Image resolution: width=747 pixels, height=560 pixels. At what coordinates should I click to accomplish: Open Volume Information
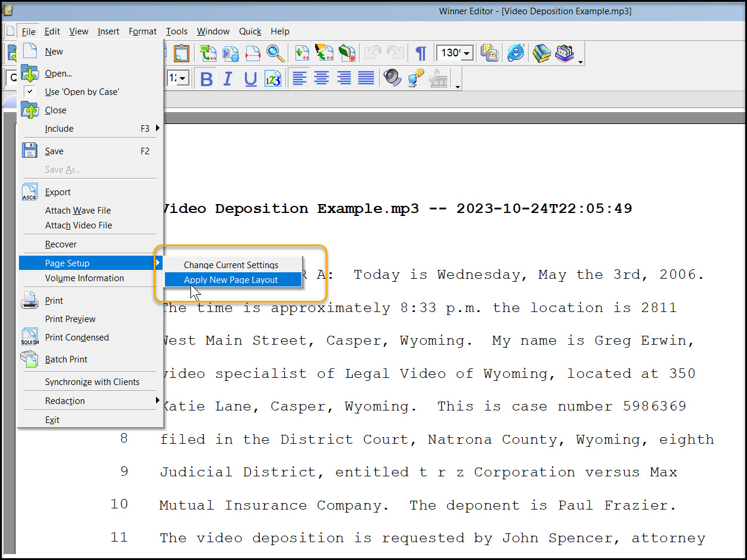click(91, 278)
